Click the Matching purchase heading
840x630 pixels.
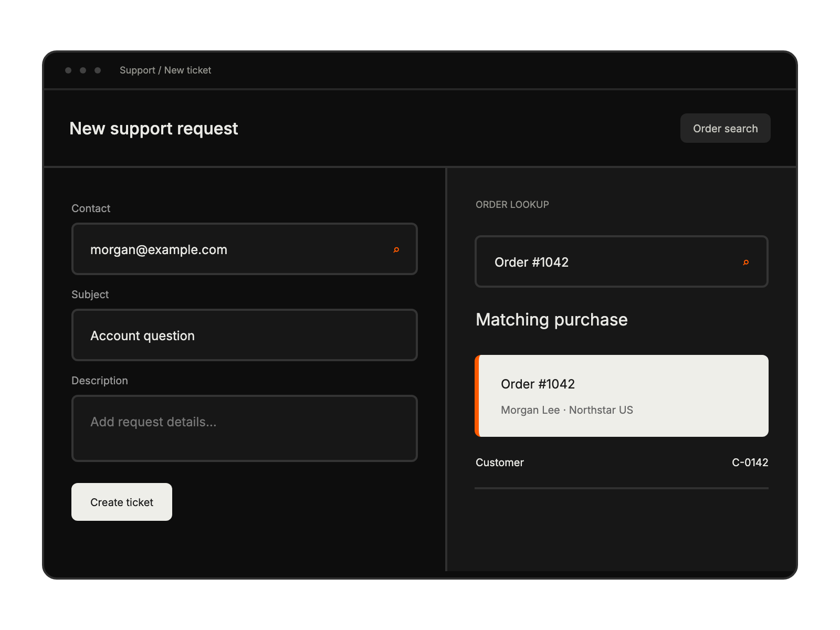(552, 320)
